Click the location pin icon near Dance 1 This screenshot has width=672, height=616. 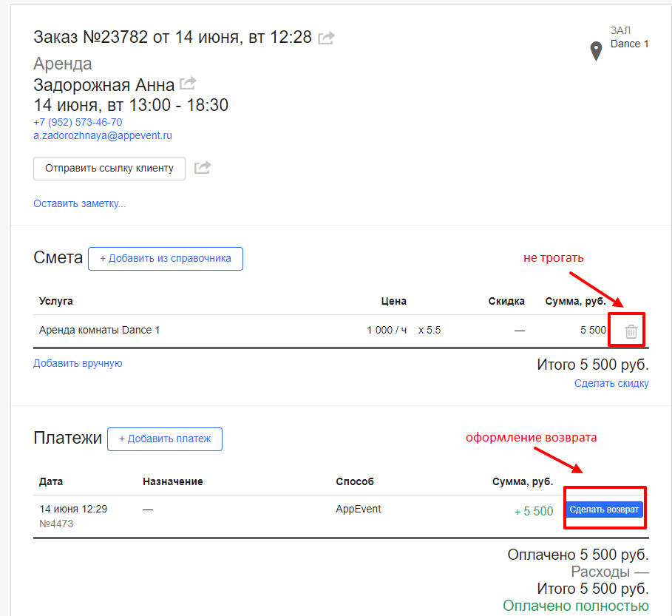pos(596,52)
